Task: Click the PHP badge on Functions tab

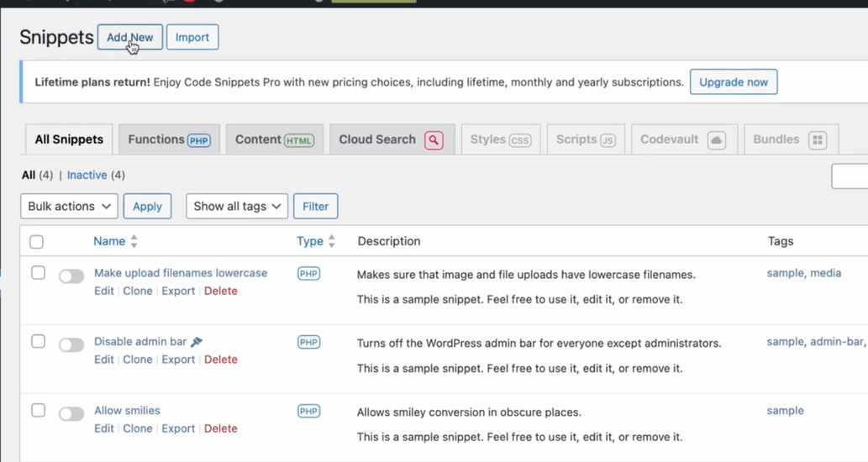Action: (x=199, y=140)
